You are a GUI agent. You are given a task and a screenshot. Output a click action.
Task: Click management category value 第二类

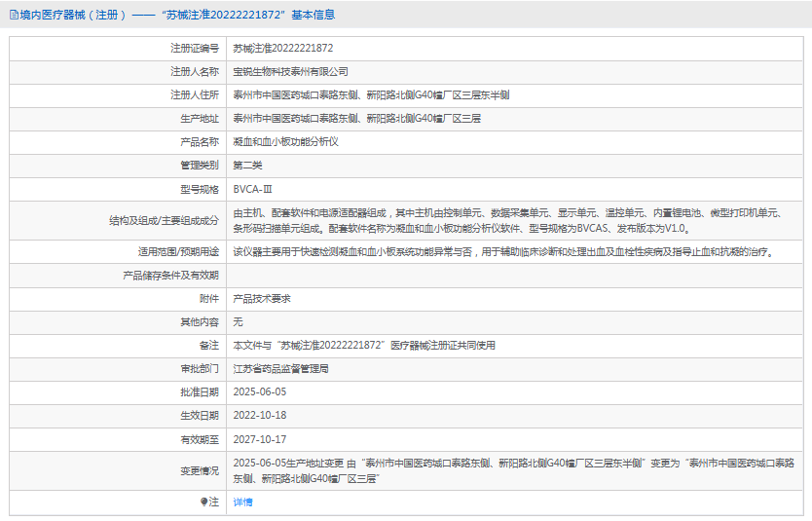click(x=247, y=166)
